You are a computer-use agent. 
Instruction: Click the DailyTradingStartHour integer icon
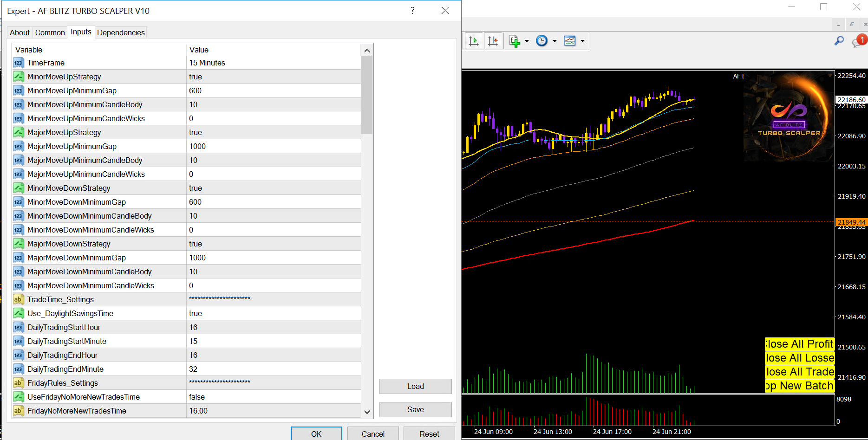[19, 327]
